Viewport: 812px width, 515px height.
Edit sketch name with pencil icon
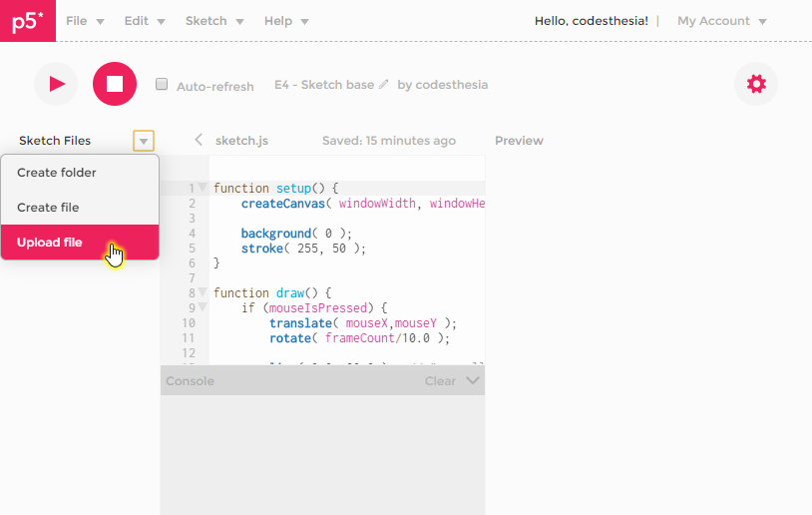click(x=383, y=85)
